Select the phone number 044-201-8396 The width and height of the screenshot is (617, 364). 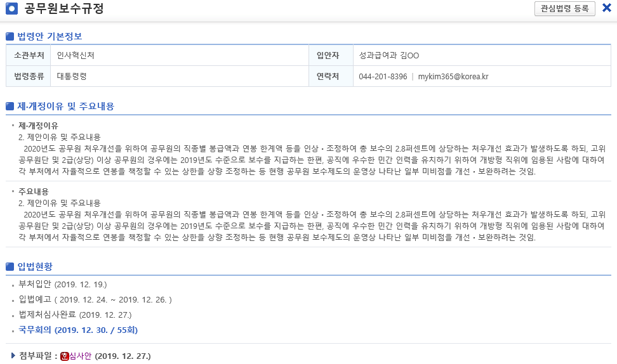[x=383, y=77]
